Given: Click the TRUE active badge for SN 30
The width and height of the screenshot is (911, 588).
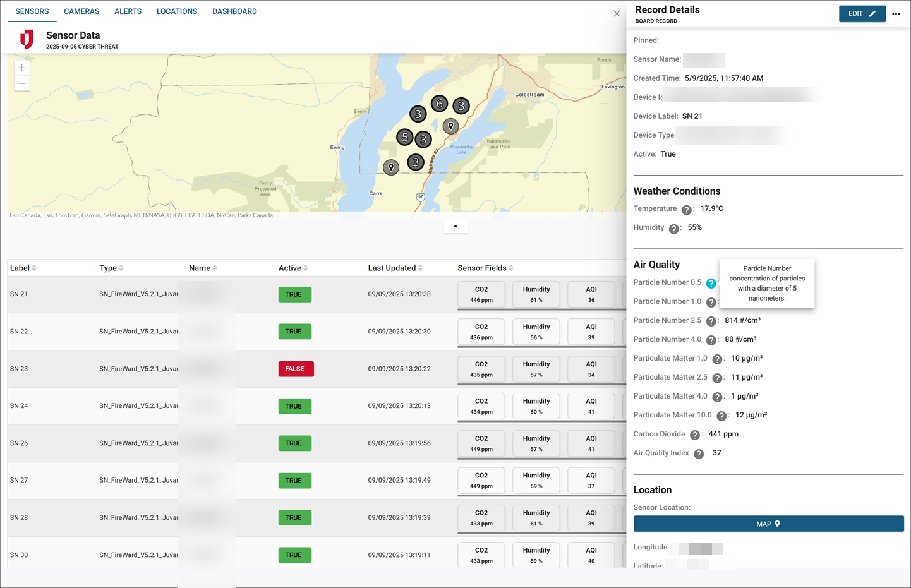Looking at the screenshot, I should coord(294,555).
